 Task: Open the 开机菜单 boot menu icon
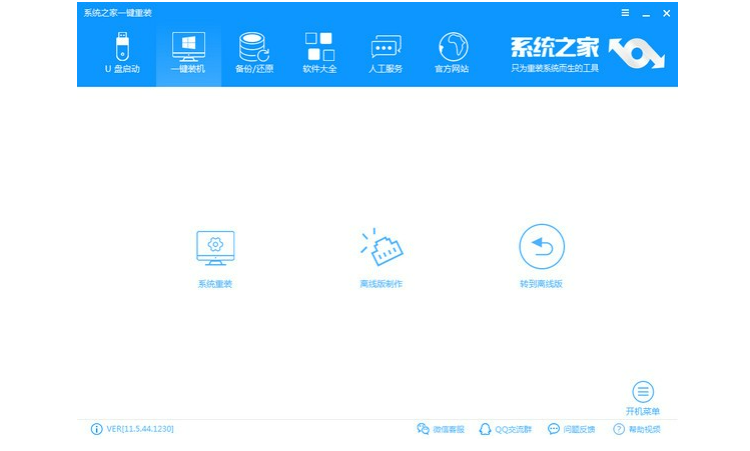[x=643, y=392]
